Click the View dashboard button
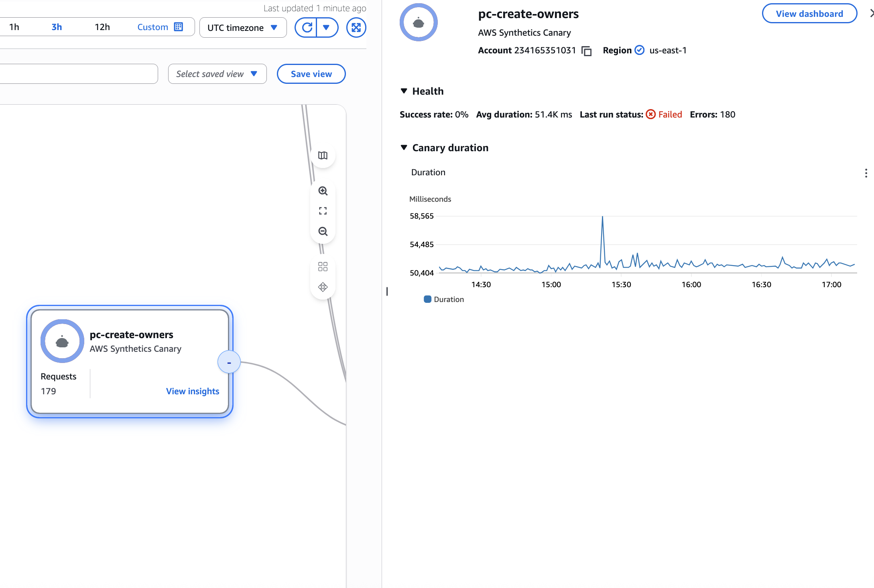Viewport: 874px width, 588px height. [x=809, y=13]
